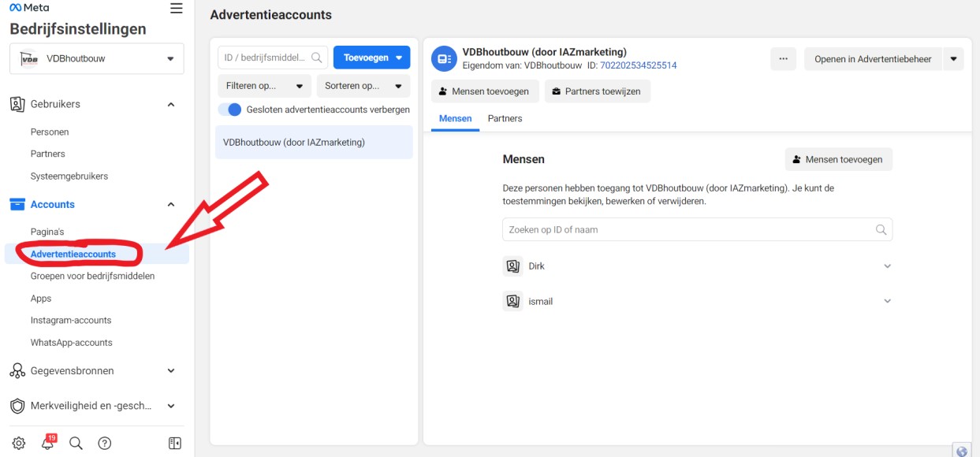The image size is (980, 457).
Task: Click the globe icon in bottom right corner
Action: (x=962, y=451)
